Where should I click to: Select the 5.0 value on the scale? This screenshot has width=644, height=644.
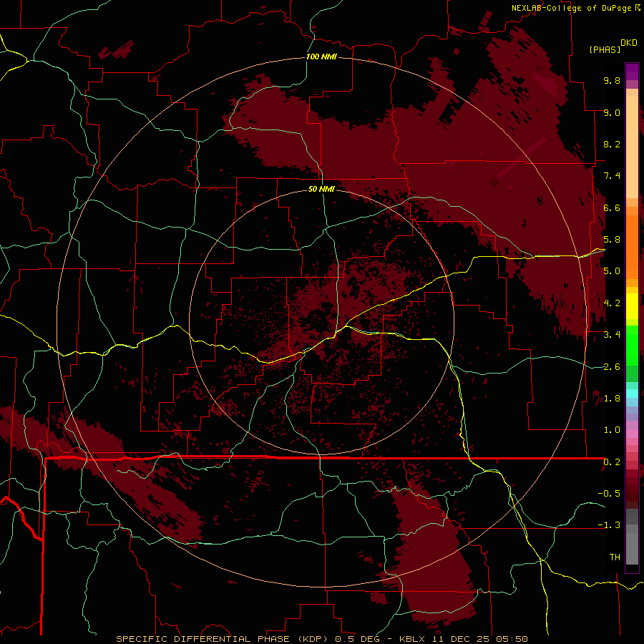click(x=612, y=271)
